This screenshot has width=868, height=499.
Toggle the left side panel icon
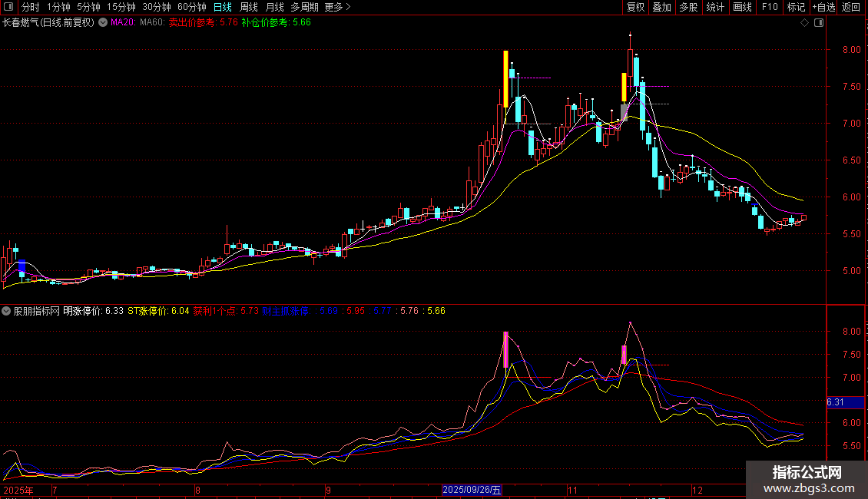(8, 7)
